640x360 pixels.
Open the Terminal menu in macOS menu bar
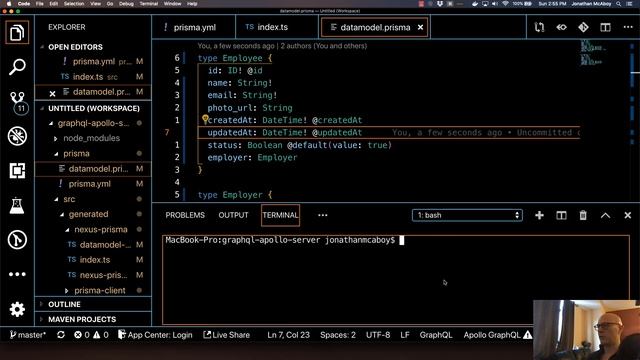(149, 4)
